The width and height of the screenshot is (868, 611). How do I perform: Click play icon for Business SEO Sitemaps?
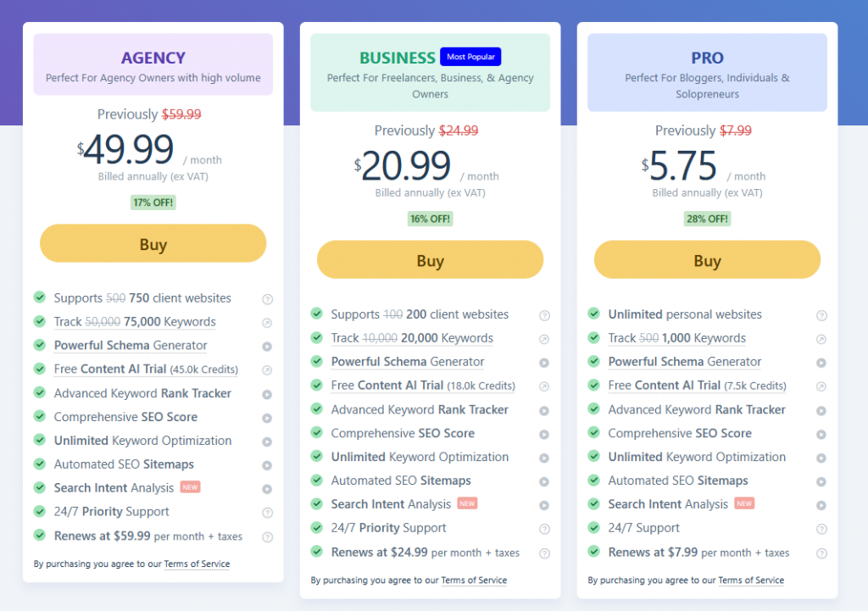pos(545,481)
